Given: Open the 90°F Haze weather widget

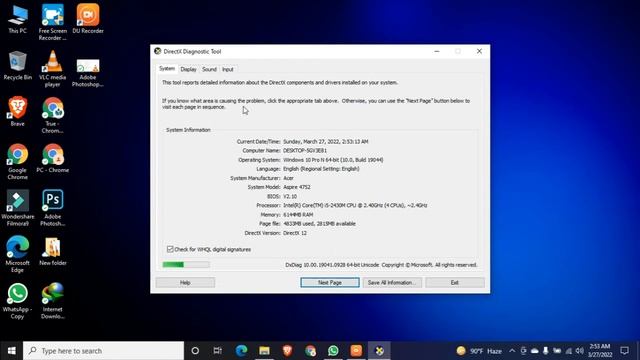Looking at the screenshot, I should click(479, 351).
